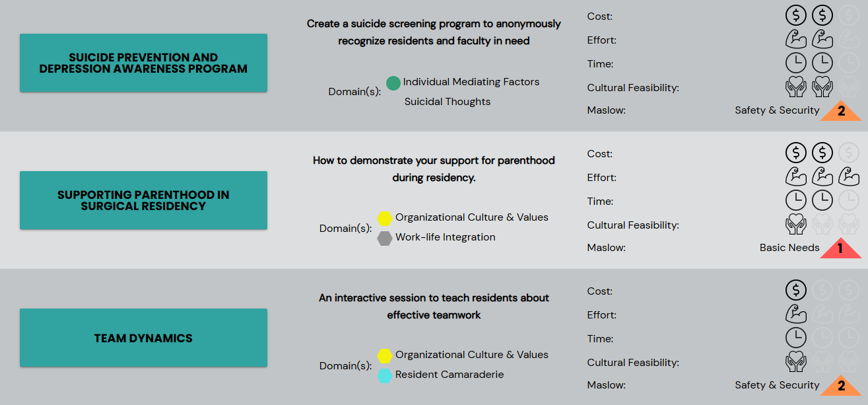Open Suicide Prevention and Depression Awareness Program
868x405 pixels.
(x=143, y=63)
